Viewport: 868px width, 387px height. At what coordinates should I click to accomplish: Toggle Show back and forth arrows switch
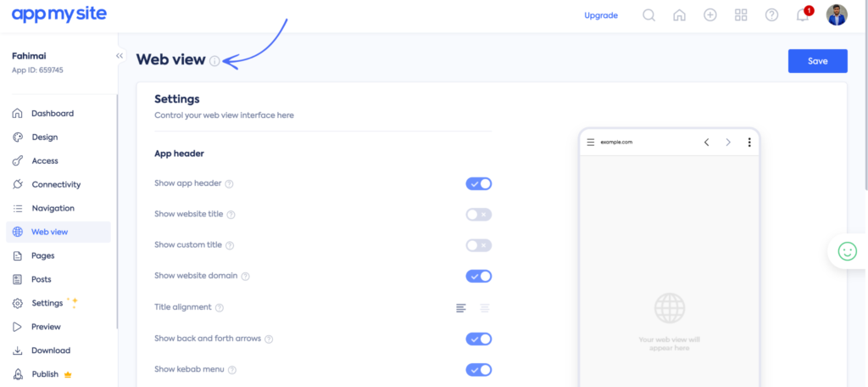pos(479,339)
